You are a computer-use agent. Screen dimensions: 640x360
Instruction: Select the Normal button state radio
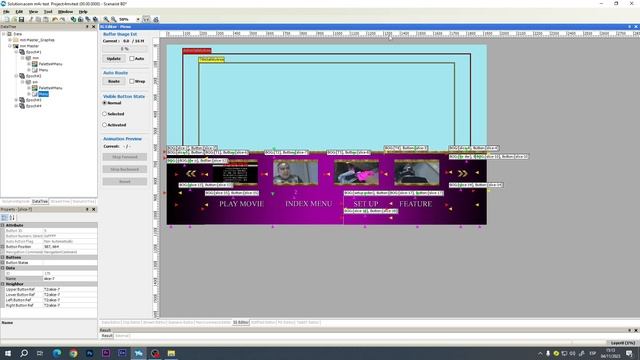point(104,103)
